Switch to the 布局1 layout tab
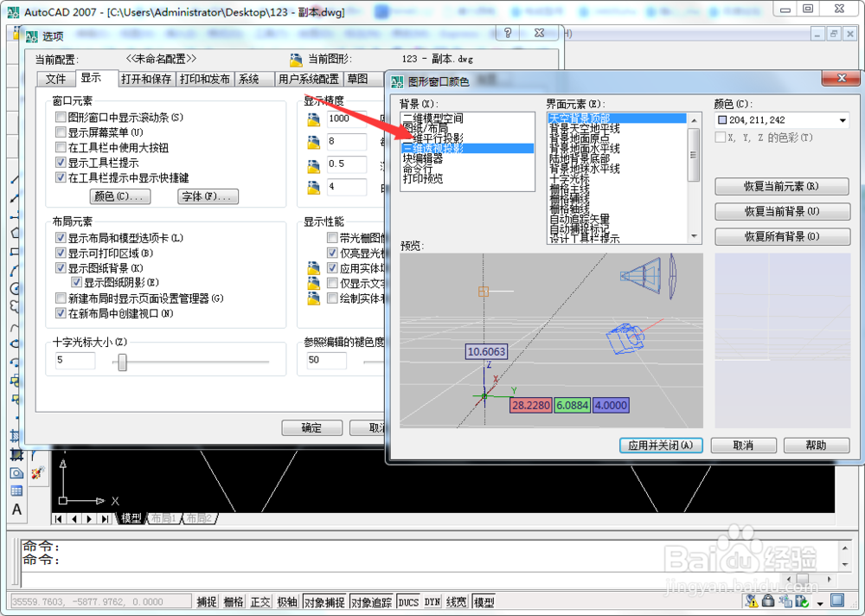This screenshot has width=865, height=616. point(163,518)
